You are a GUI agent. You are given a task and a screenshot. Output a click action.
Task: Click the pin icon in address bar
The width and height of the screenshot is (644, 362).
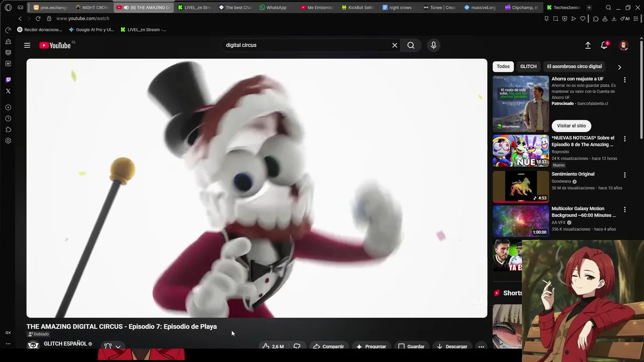click(x=546, y=19)
